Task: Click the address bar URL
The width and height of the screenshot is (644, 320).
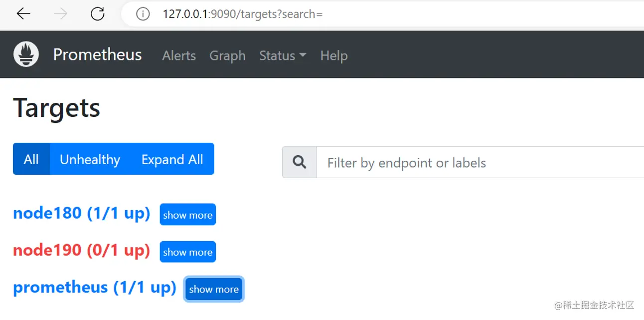Action: [x=243, y=14]
